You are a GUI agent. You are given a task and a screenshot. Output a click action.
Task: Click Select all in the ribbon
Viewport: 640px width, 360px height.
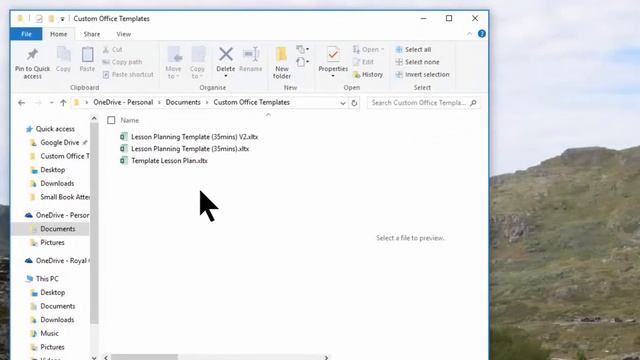[x=413, y=49]
